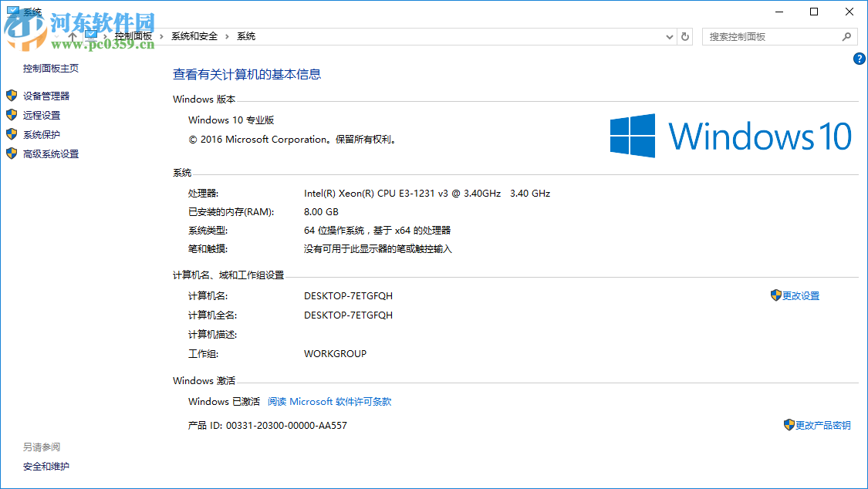Click the search magnifier icon
868x489 pixels.
pos(847,36)
